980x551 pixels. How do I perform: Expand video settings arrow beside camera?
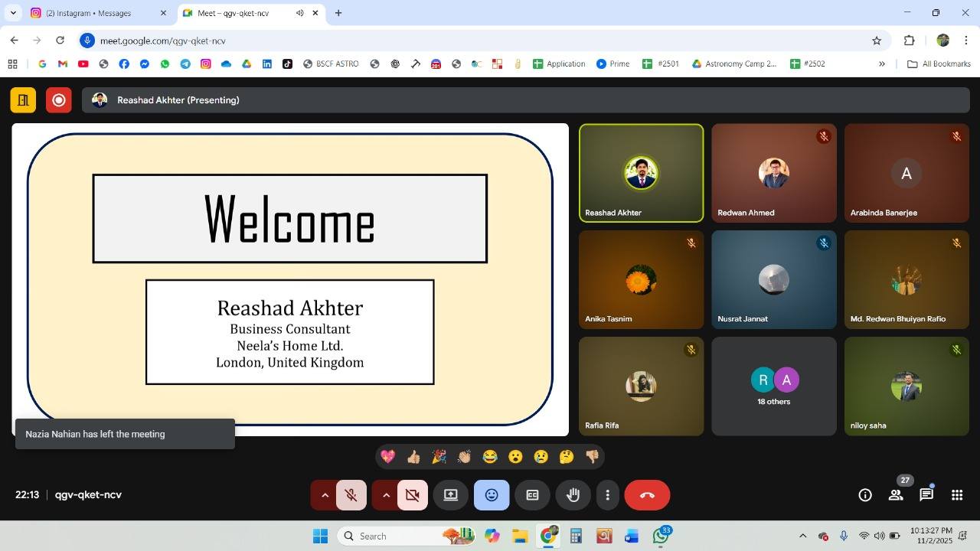386,495
